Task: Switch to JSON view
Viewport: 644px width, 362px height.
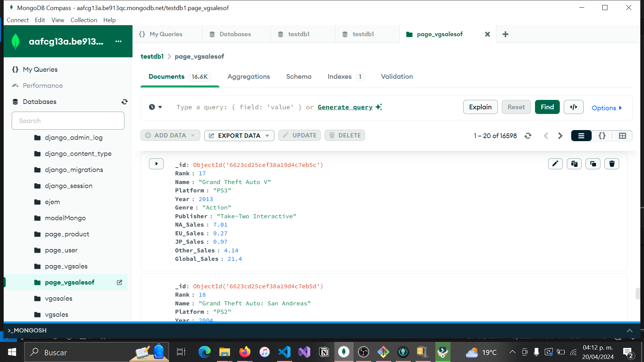Action: click(x=602, y=136)
